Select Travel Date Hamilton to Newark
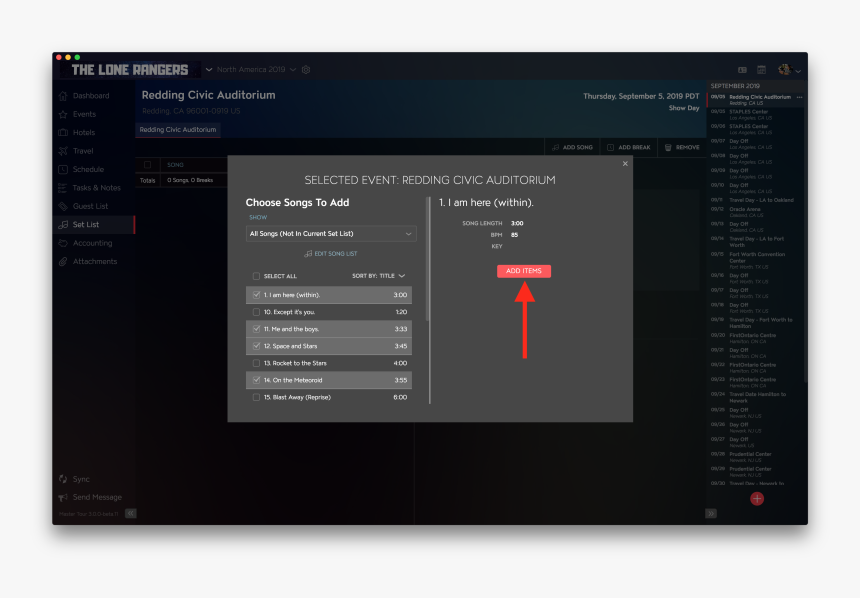Viewport: 860px width, 598px height. point(756,397)
